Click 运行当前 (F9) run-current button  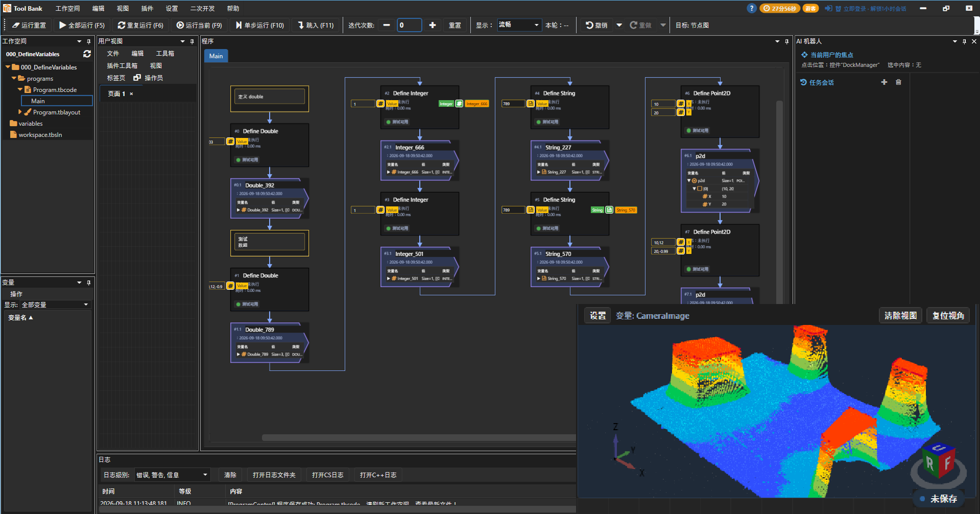pyautogui.click(x=199, y=25)
